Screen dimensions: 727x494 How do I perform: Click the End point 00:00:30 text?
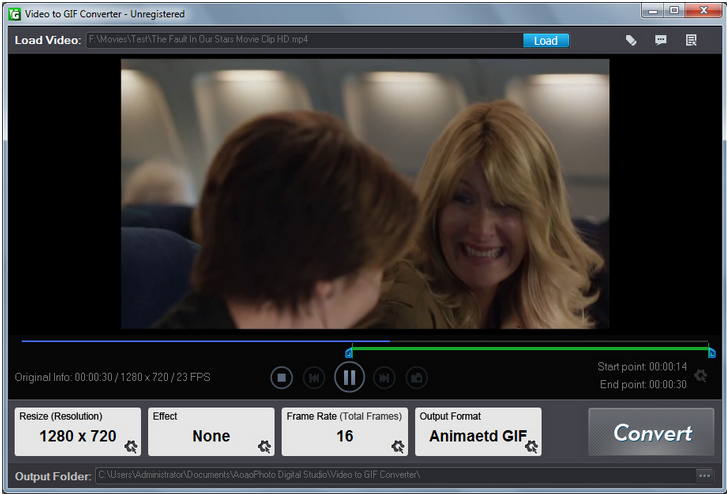pyautogui.click(x=643, y=385)
